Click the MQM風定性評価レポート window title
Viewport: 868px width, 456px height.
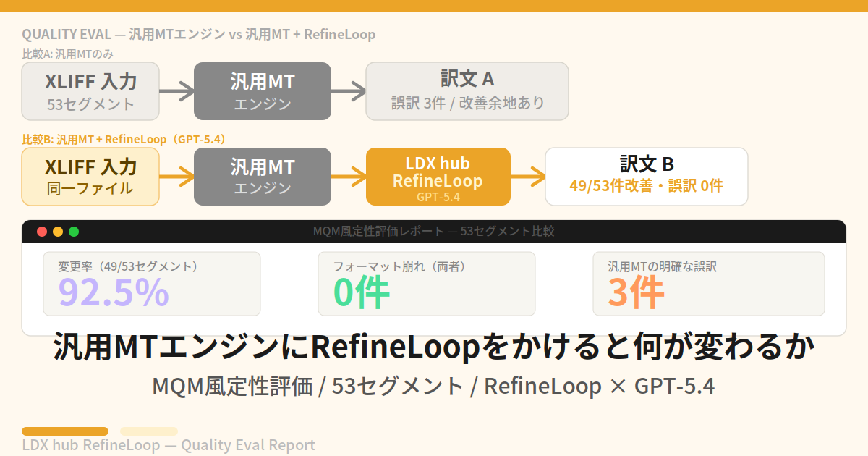coord(434,232)
